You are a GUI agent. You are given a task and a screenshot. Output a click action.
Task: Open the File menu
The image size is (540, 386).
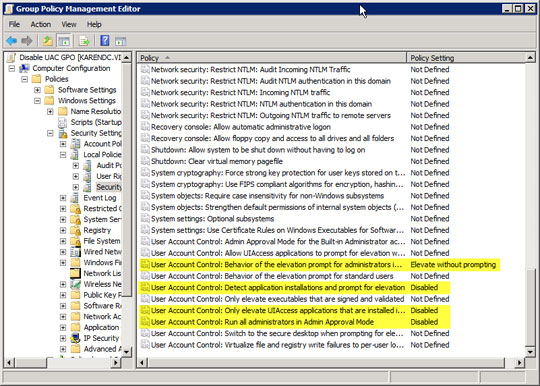click(x=14, y=24)
